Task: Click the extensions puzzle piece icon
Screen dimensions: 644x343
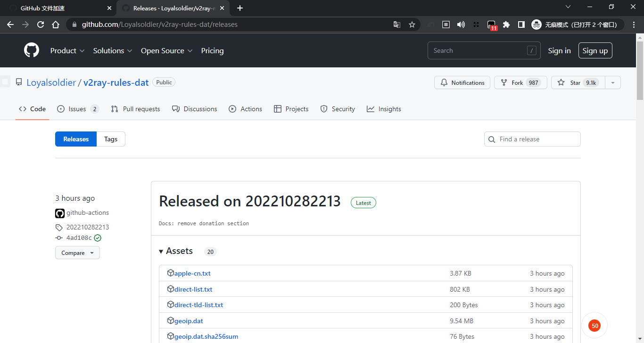Action: [506, 24]
